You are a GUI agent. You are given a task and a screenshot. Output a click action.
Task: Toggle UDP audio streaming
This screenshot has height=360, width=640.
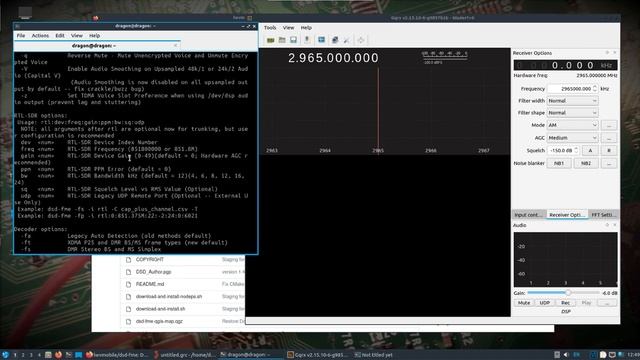coord(544,303)
